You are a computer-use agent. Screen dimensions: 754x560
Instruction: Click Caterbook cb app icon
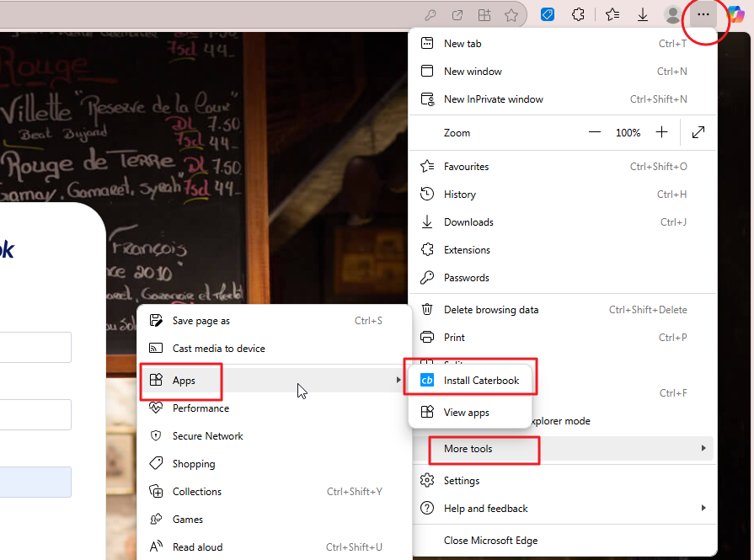coord(427,381)
